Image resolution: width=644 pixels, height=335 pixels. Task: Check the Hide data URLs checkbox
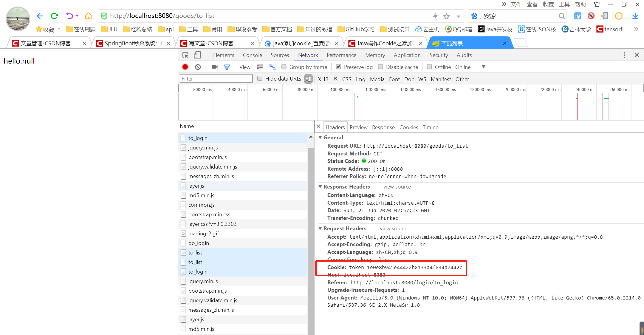260,78
